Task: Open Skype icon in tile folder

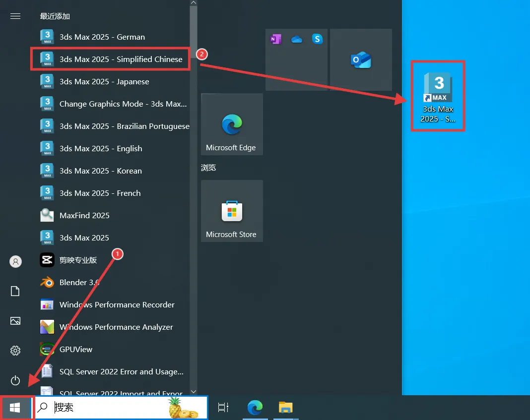Action: coord(317,39)
